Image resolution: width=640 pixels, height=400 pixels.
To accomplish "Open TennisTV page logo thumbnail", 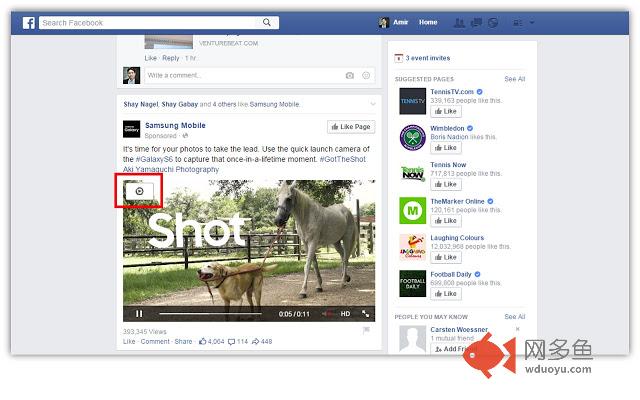I will [412, 101].
